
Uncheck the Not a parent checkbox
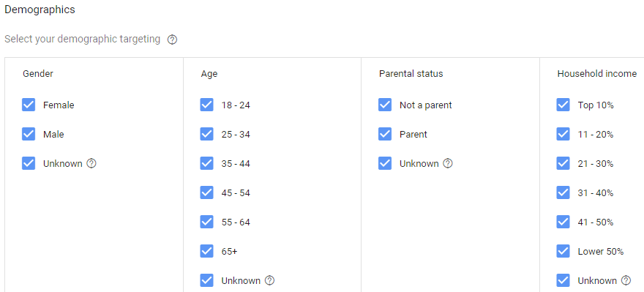(385, 105)
